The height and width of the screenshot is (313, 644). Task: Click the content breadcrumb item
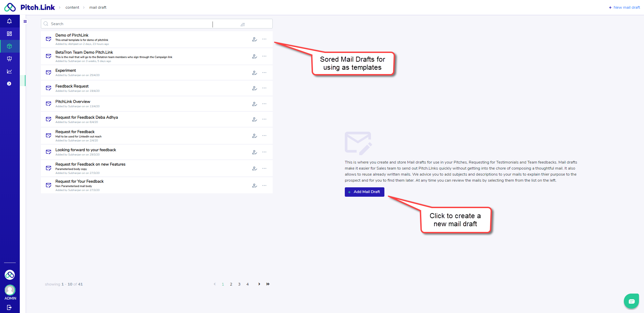[x=72, y=7]
